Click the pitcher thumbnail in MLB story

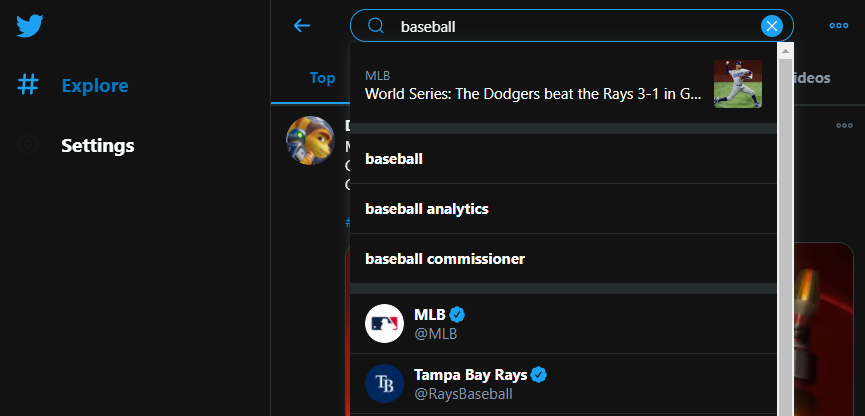coord(738,84)
